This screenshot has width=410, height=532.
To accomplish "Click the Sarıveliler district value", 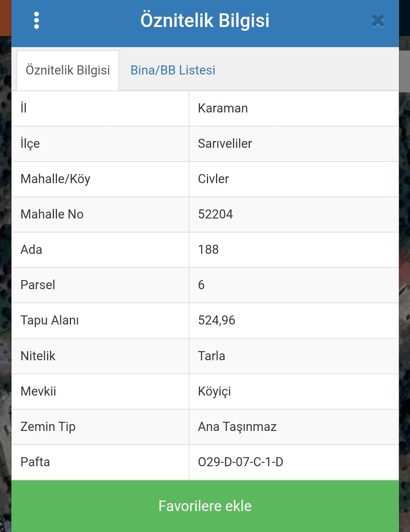I will (x=225, y=144).
